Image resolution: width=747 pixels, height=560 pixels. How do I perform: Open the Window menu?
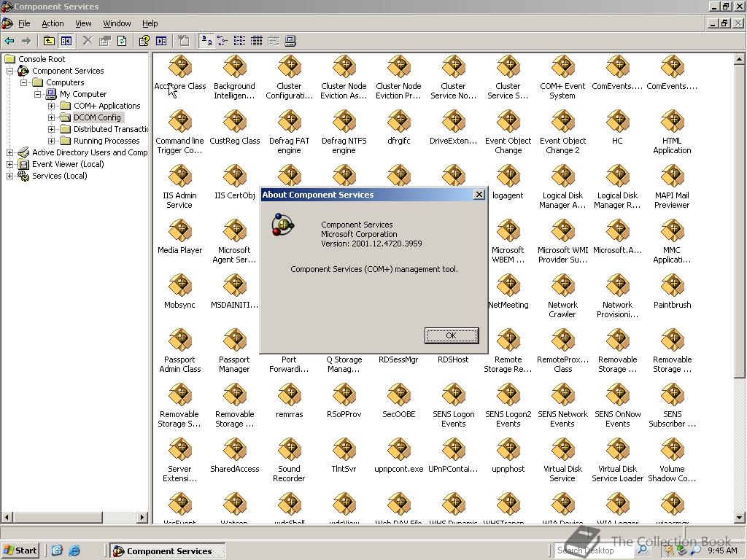click(117, 23)
